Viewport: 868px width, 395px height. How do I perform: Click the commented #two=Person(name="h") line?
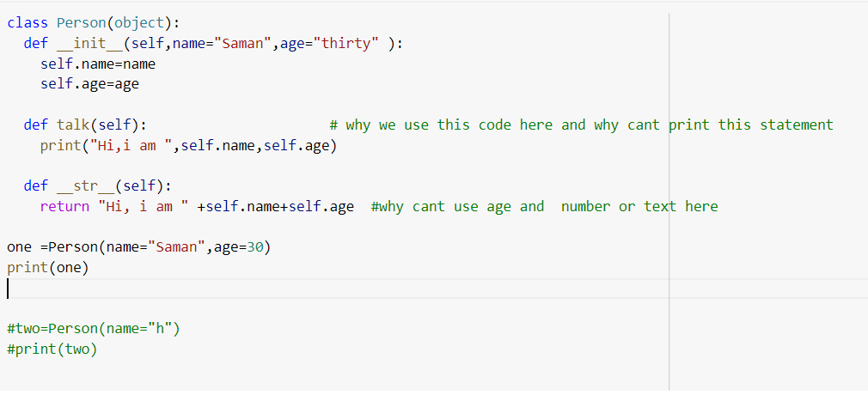(x=94, y=329)
